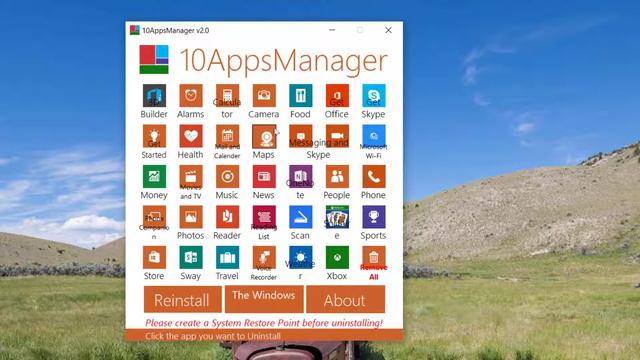Choose the Sports trophy icon
The height and width of the screenshot is (360, 640).
tap(373, 217)
